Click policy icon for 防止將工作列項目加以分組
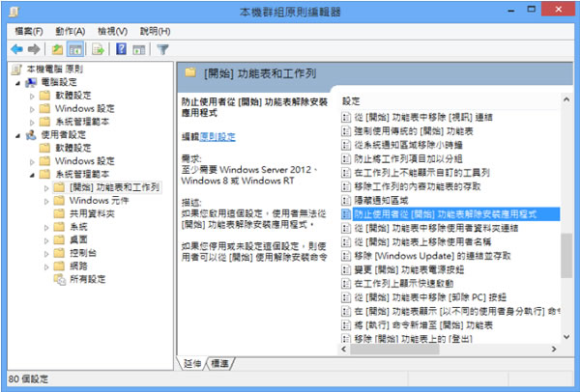The height and width of the screenshot is (392, 580). pos(346,159)
